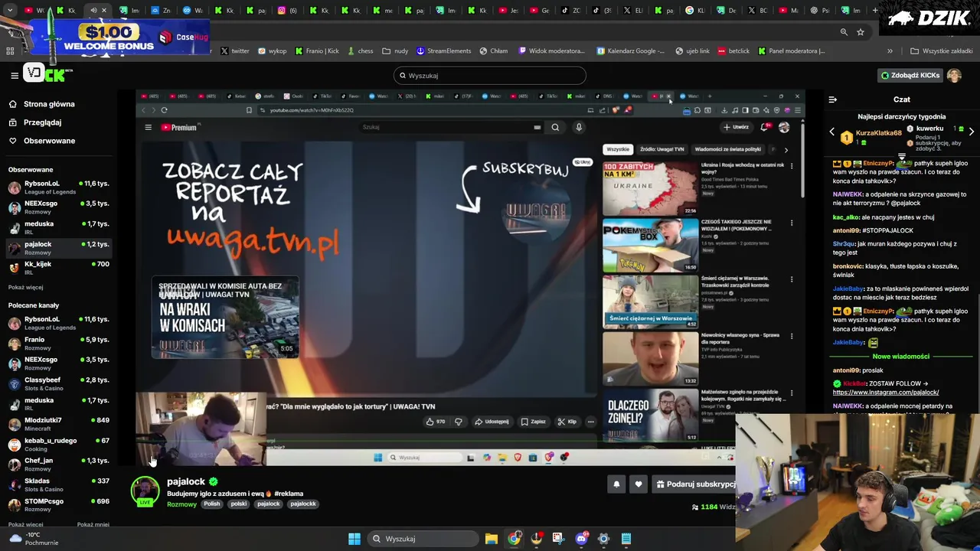Mute audio on the active playing tab
980x551 pixels.
[93, 11]
